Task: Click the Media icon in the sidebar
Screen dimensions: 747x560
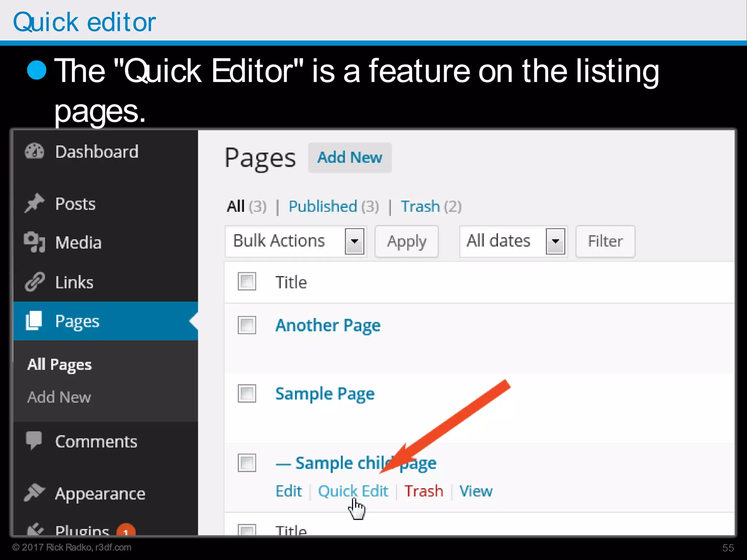Action: click(34, 242)
